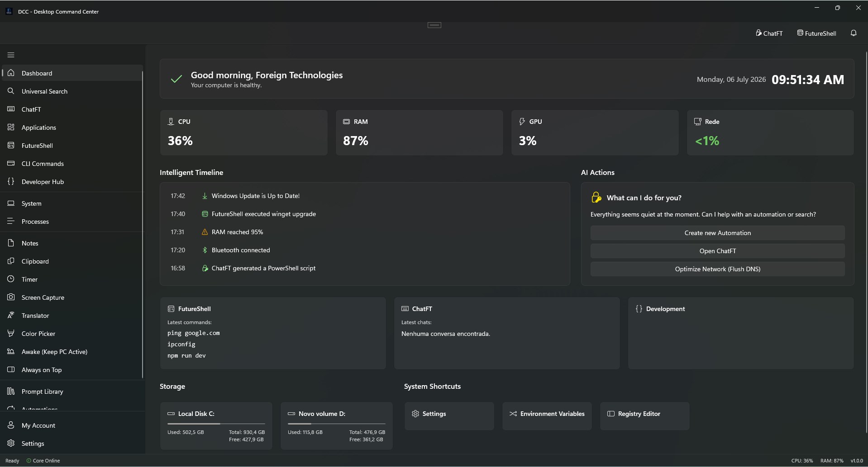Open Dashboard in the sidebar
This screenshot has width=868, height=467.
pyautogui.click(x=72, y=73)
